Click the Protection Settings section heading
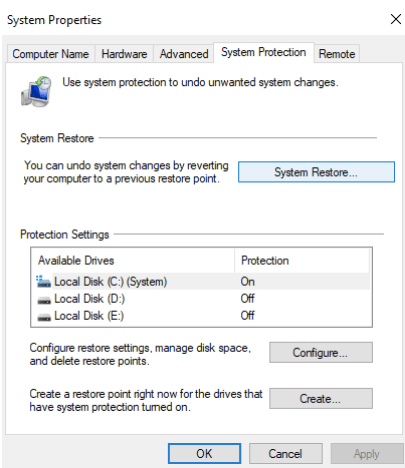 65,234
